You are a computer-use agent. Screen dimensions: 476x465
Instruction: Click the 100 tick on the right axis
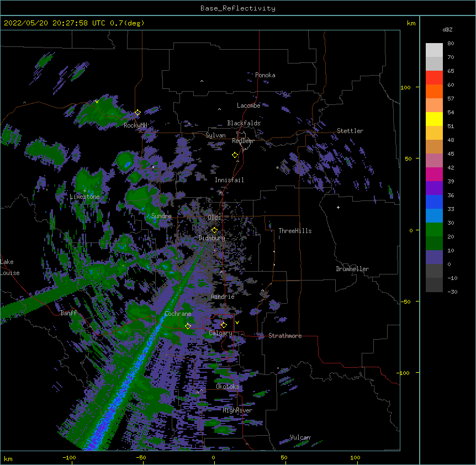(405, 88)
